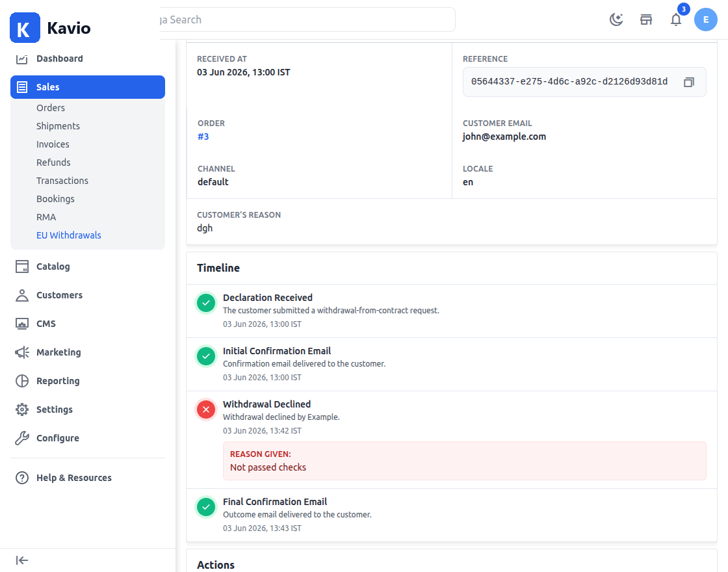
Task: Click timestamp 03 Jun 2026, 13:43 IST
Action: [x=262, y=528]
